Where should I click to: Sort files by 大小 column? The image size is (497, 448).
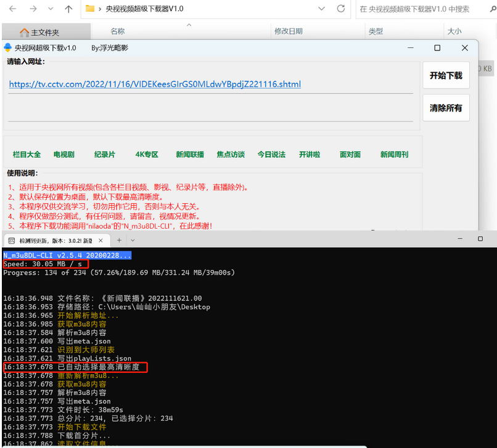coord(454,31)
